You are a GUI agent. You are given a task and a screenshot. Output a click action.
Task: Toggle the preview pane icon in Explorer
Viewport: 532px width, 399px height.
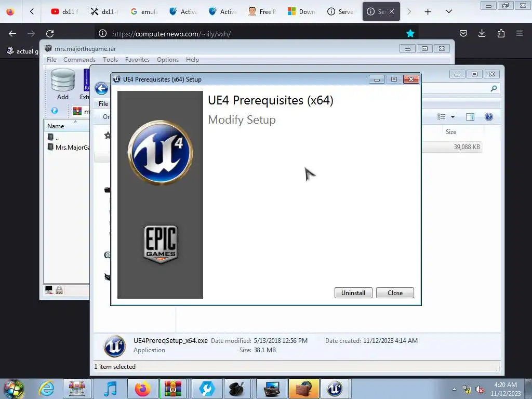470,117
